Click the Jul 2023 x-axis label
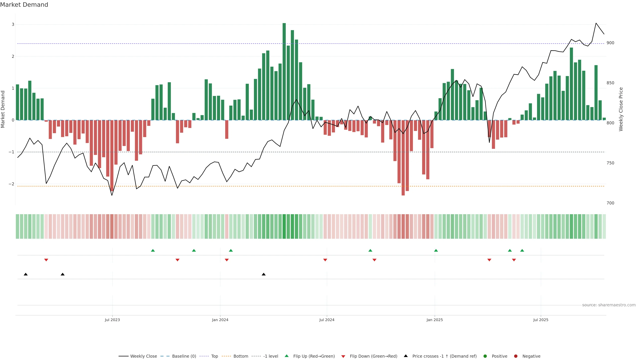The image size is (644, 362). (112, 320)
